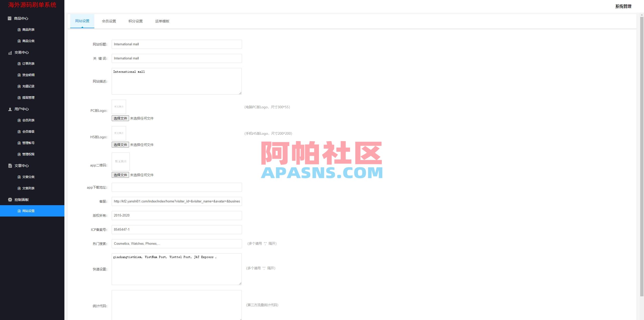The height and width of the screenshot is (320, 644).
Task: Open 系统管理 in the top bar
Action: pos(623,7)
